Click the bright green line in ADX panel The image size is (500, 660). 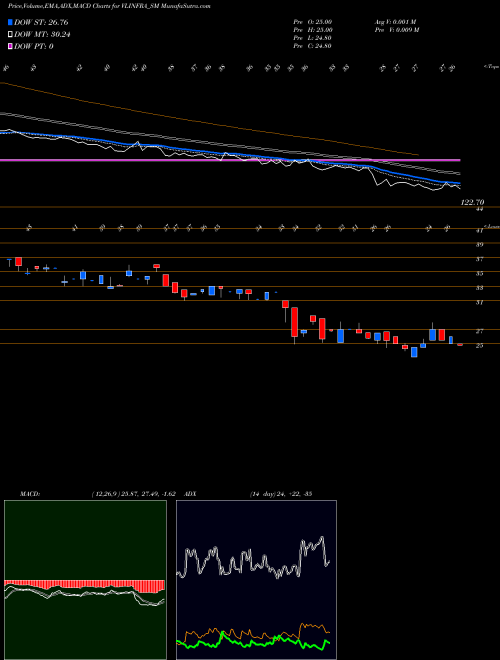pyautogui.click(x=253, y=642)
